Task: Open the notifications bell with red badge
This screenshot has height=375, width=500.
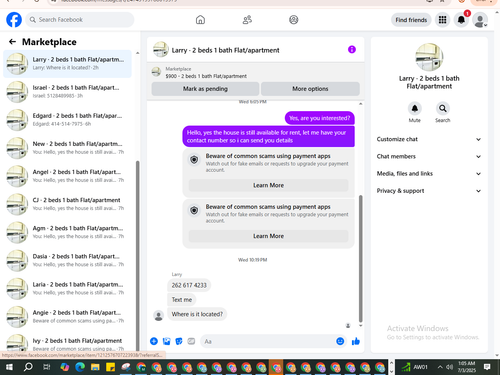Action: pos(461,20)
